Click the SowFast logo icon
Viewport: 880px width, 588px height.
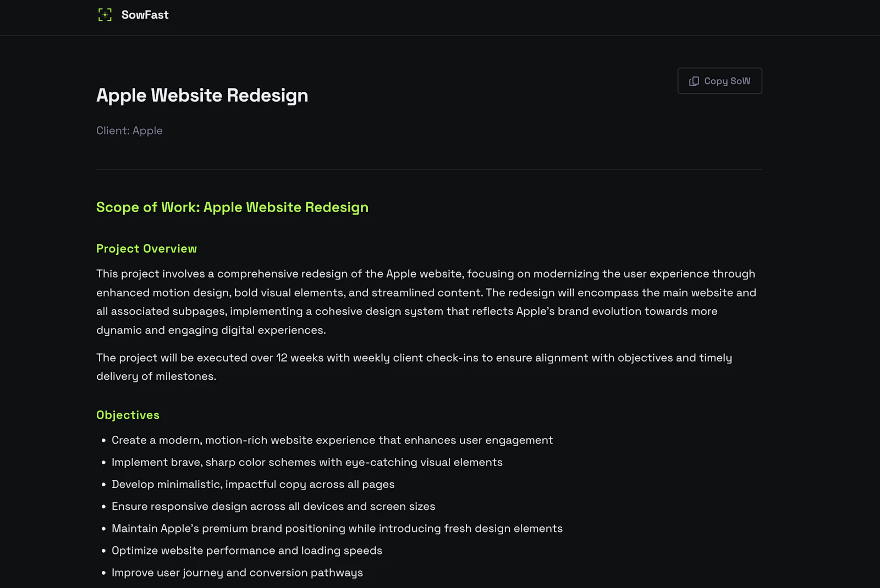coord(105,15)
